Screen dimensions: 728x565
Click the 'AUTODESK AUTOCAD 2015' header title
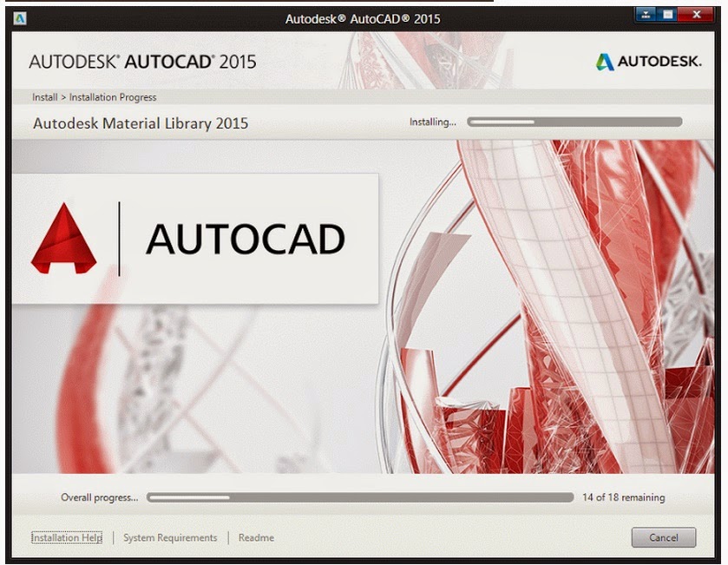click(x=142, y=62)
